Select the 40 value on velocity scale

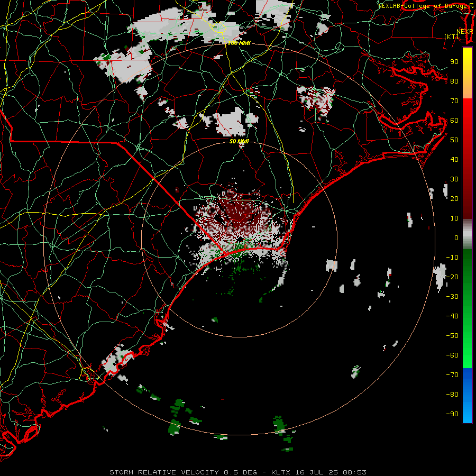(454, 159)
